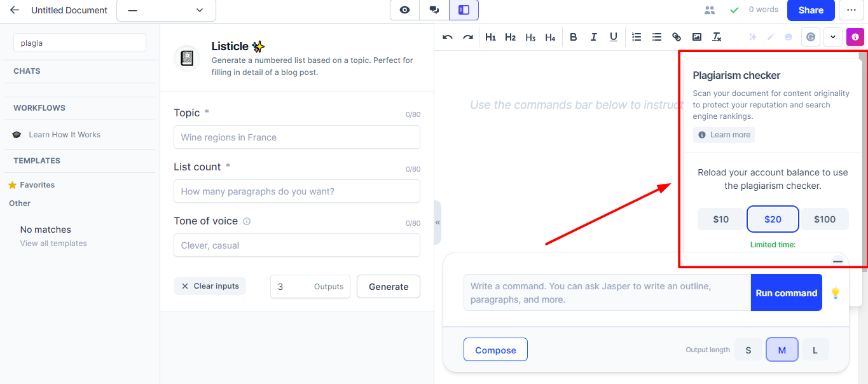Click the sparkle rephrase icon
Image resolution: width=868 pixels, height=384 pixels.
pyautogui.click(x=753, y=37)
